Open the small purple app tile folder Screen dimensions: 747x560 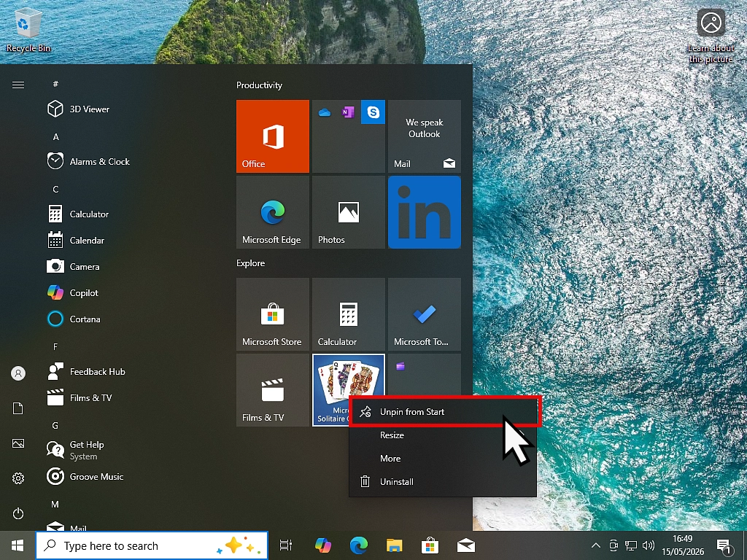click(425, 375)
